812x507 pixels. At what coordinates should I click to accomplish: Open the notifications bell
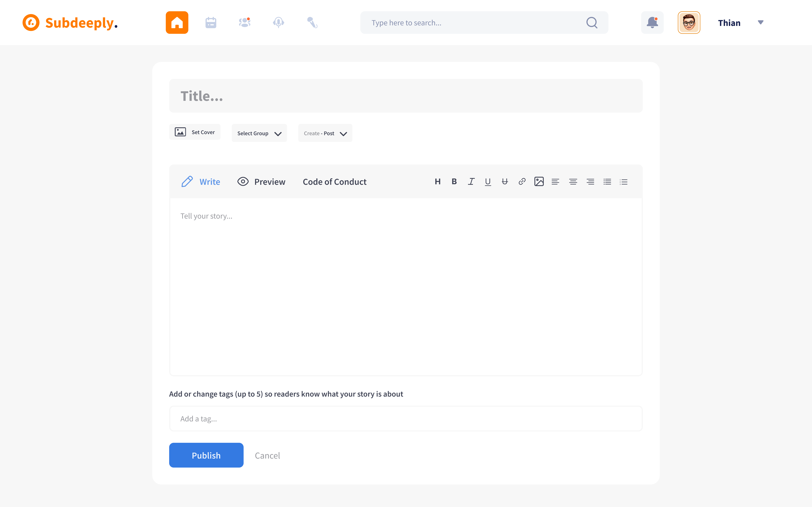point(652,23)
